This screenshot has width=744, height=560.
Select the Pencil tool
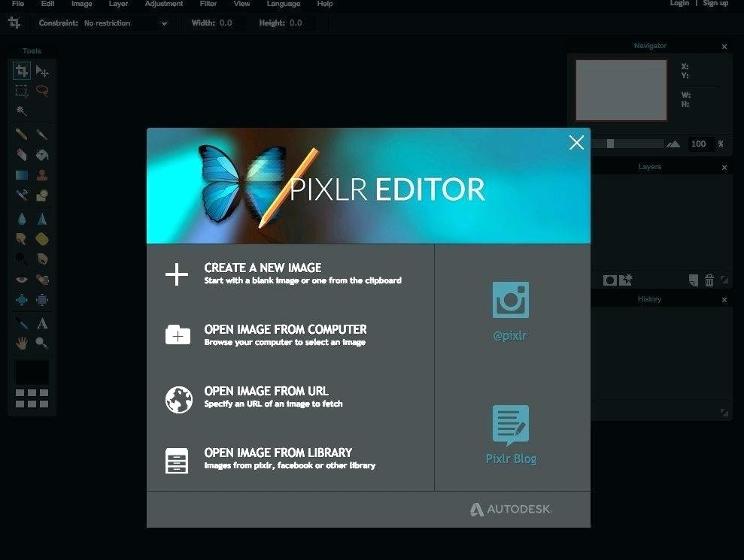[x=21, y=135]
